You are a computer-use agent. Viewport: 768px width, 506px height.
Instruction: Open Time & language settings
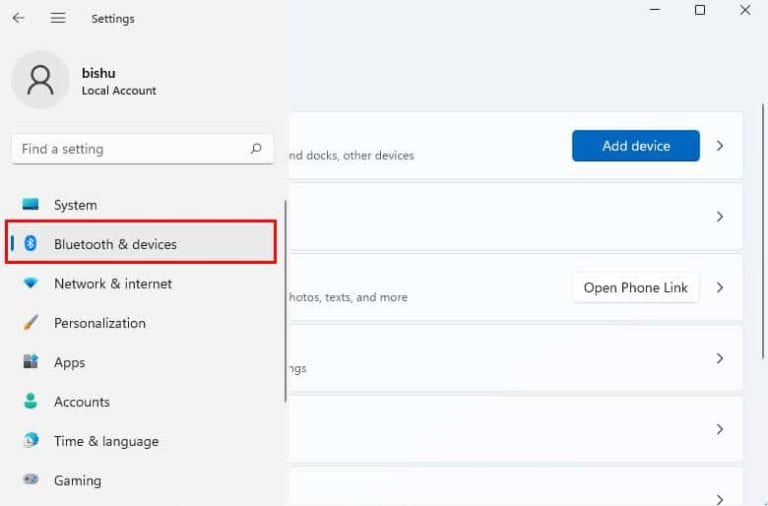pyautogui.click(x=105, y=441)
